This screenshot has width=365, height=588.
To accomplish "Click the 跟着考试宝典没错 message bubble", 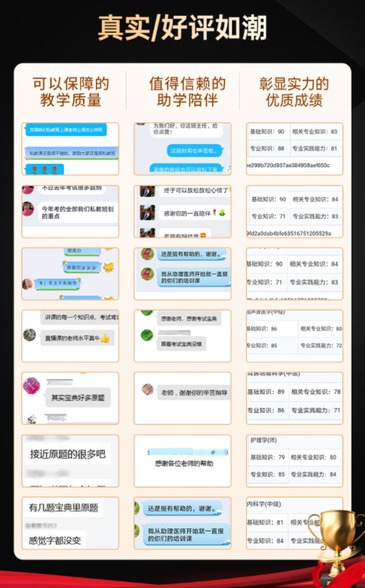I will 182,344.
